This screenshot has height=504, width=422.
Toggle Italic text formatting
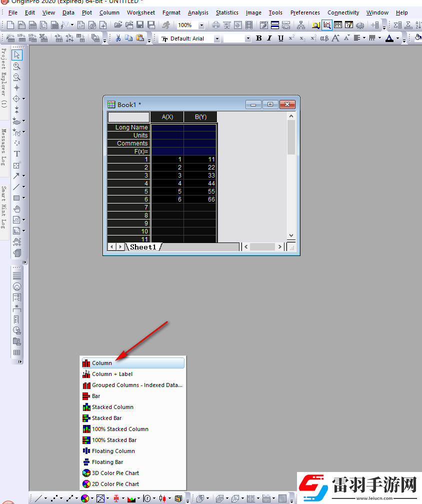(x=269, y=38)
